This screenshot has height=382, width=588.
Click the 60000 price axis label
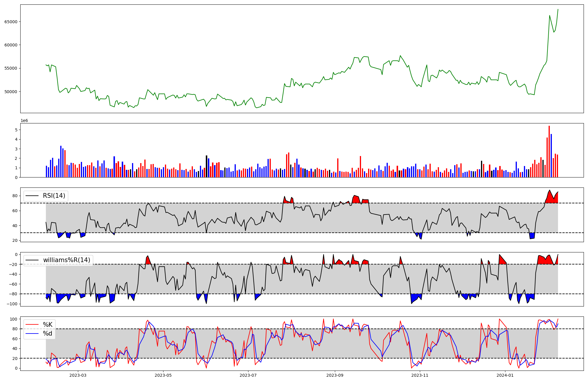click(11, 45)
